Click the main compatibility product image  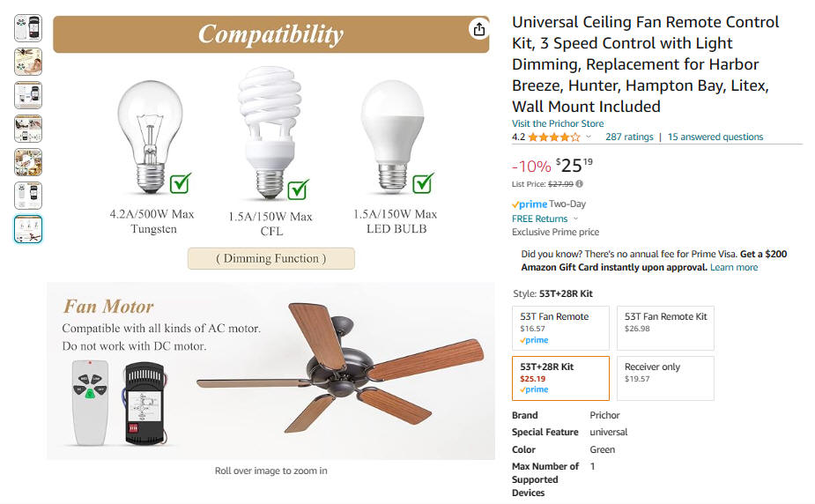tap(270, 237)
